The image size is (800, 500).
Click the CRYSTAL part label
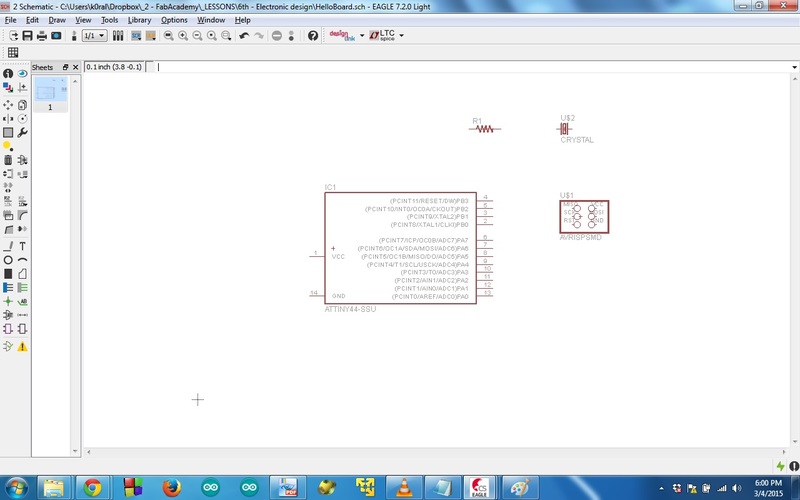(577, 140)
